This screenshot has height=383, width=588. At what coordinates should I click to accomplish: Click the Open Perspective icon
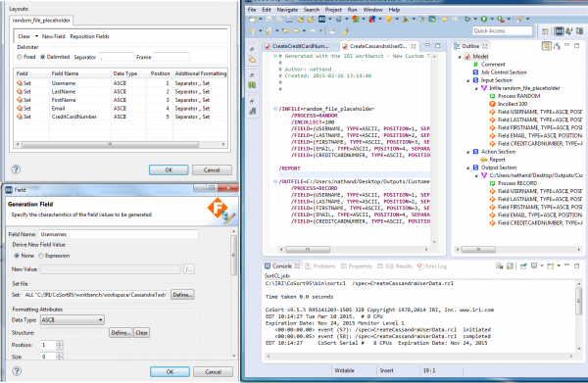[545, 31]
